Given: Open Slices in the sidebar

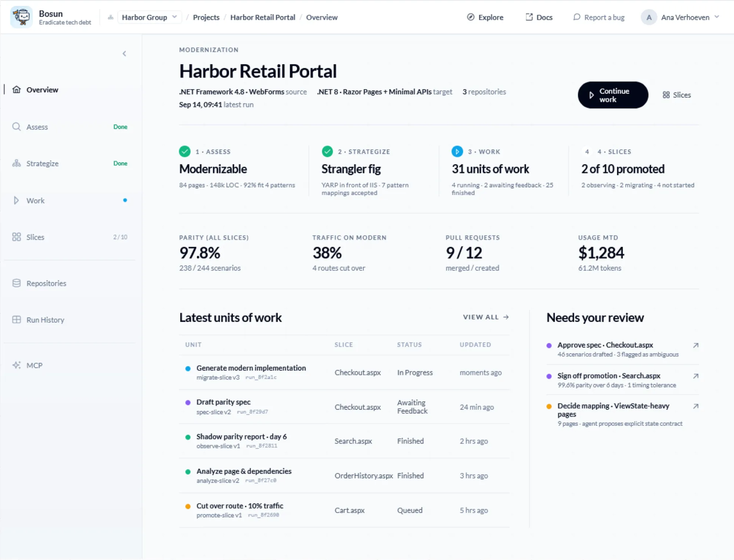Looking at the screenshot, I should click(70, 237).
